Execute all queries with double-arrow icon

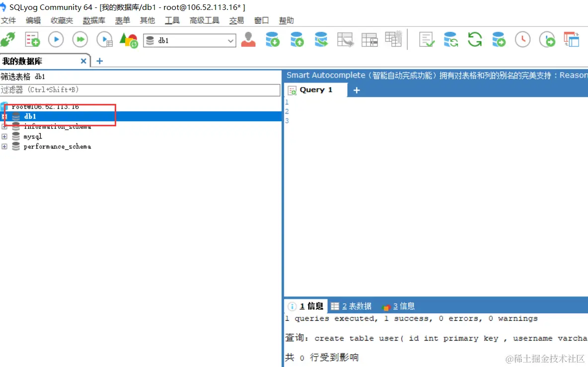pos(80,39)
